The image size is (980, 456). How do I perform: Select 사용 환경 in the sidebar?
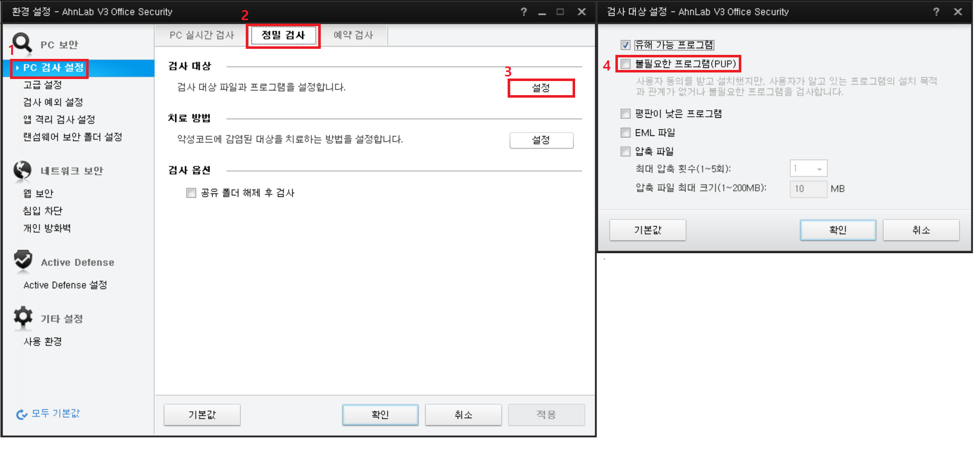[42, 342]
